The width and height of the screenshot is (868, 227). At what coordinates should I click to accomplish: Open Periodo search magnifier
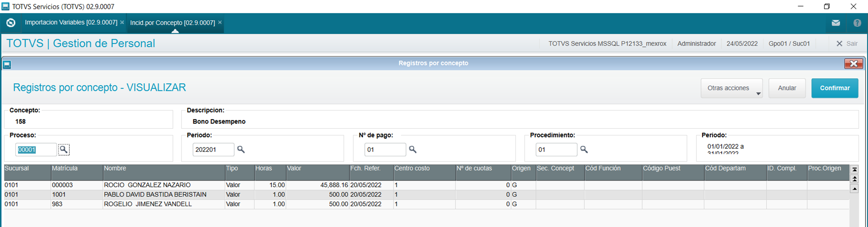241,149
